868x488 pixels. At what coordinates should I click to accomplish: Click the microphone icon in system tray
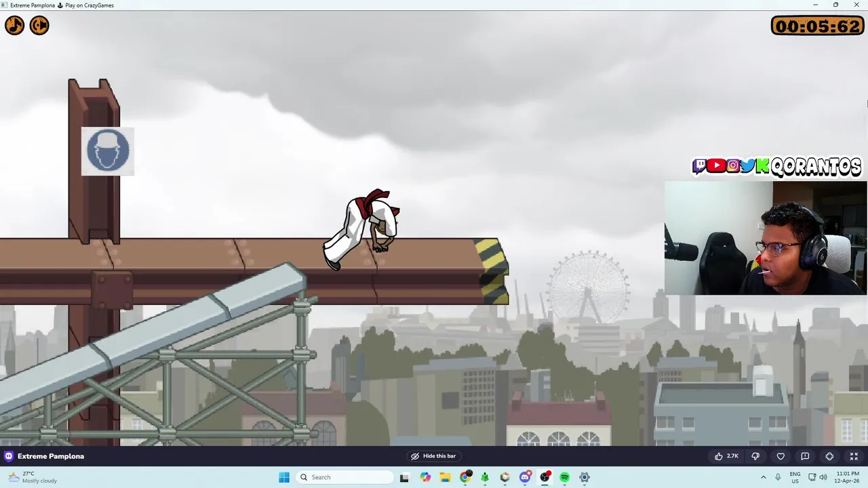point(778,477)
